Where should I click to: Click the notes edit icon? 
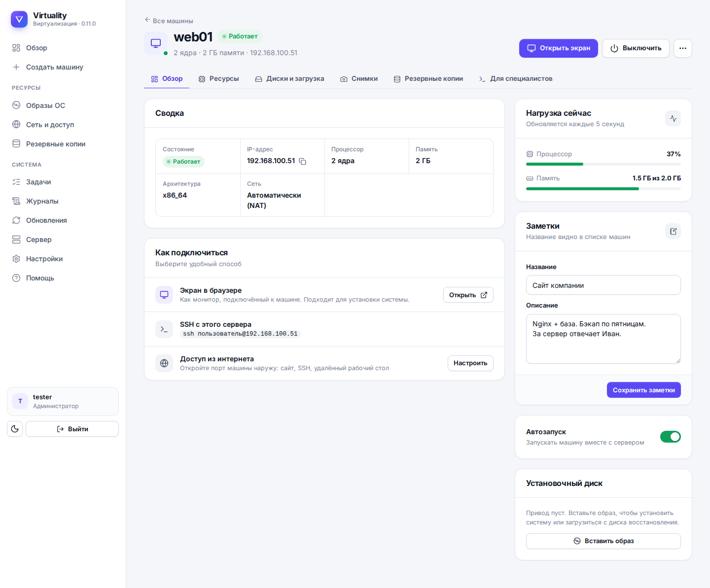[x=673, y=231]
